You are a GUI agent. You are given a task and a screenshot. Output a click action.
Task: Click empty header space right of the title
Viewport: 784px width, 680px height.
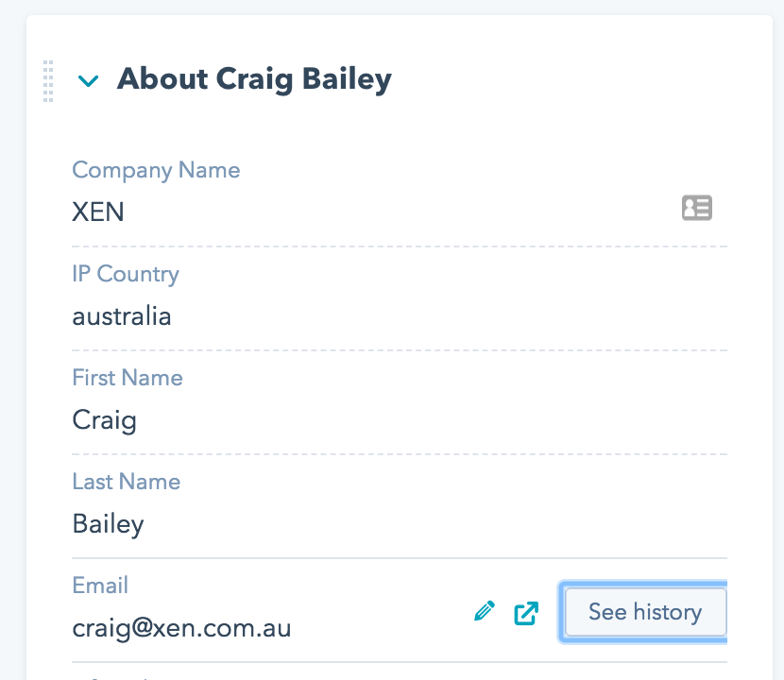point(567,80)
